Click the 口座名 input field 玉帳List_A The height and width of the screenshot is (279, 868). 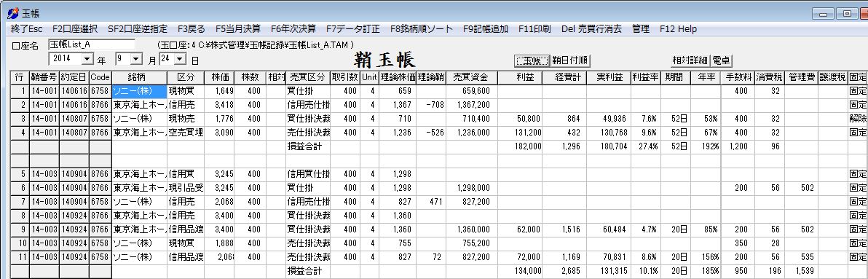91,44
